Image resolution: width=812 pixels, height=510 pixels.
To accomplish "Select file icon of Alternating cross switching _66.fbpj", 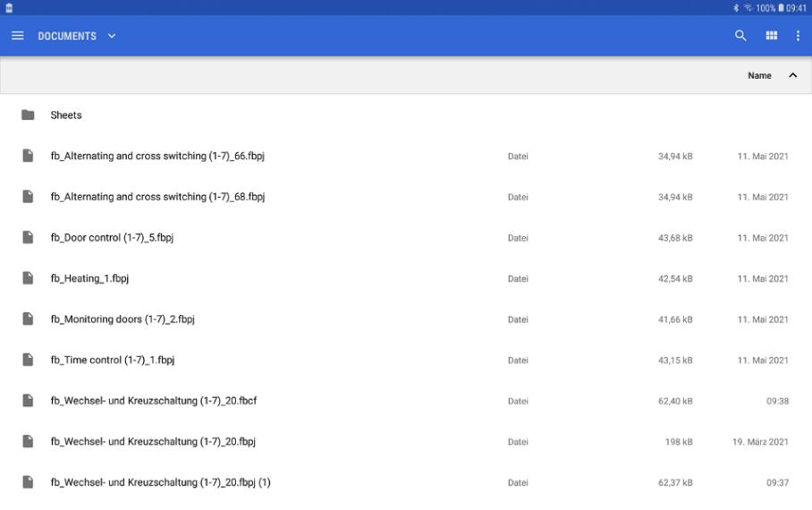I will [28, 156].
